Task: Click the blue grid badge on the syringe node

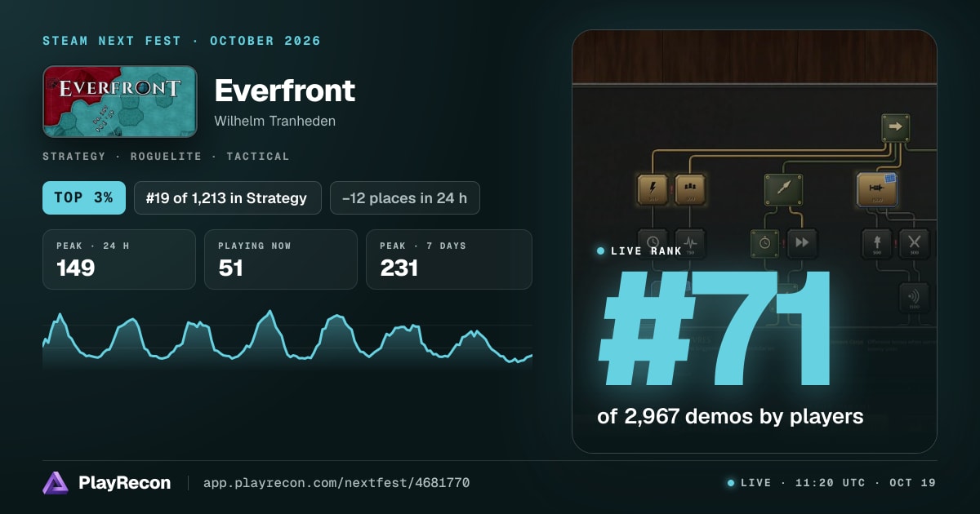Action: click(890, 179)
